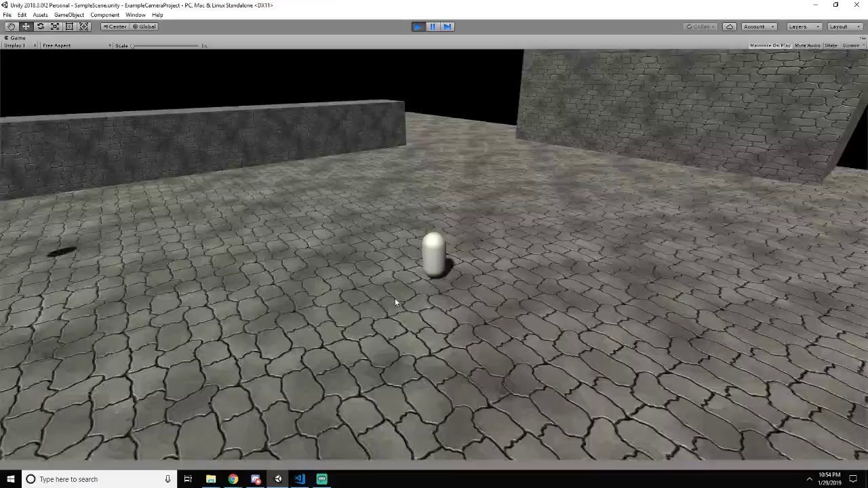Open the Display 1 dropdown
868x488 pixels.
click(x=19, y=45)
